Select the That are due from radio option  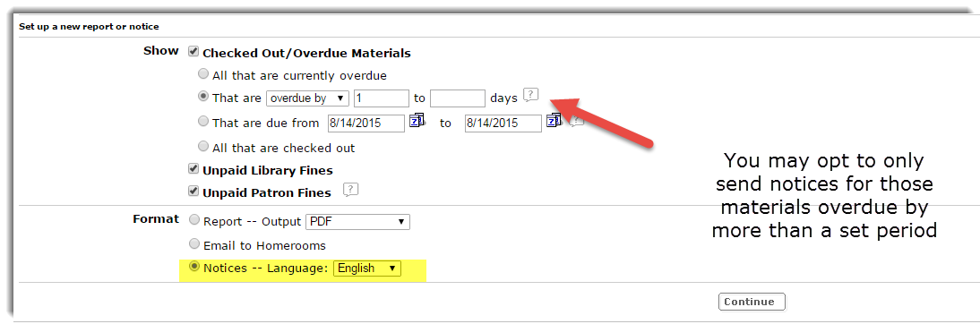click(203, 122)
